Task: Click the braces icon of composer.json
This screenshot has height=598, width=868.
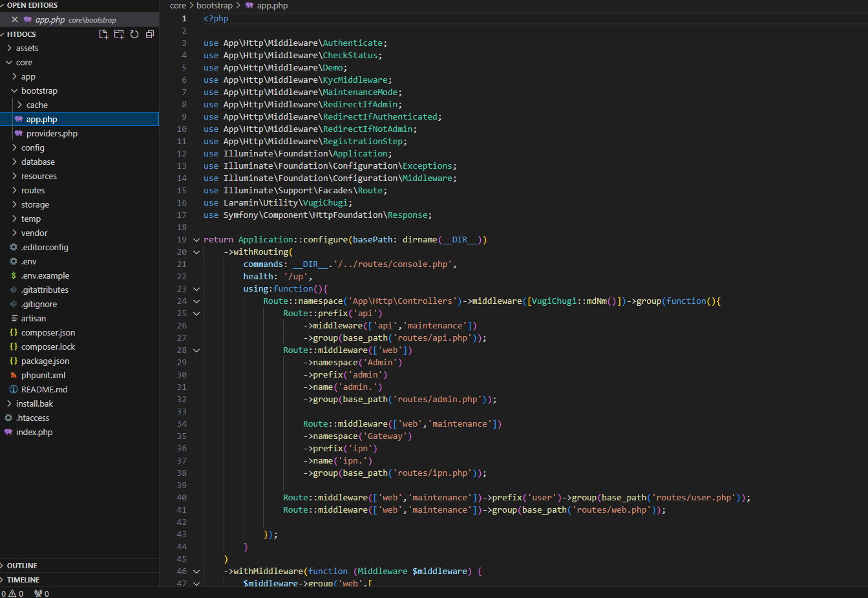Action: pyautogui.click(x=14, y=332)
